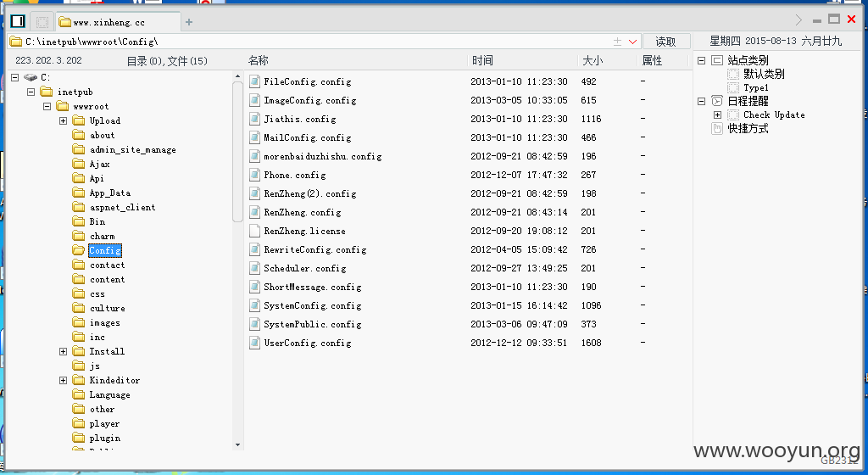Click the RenZheng.license file icon
868x475 pixels.
(x=254, y=231)
